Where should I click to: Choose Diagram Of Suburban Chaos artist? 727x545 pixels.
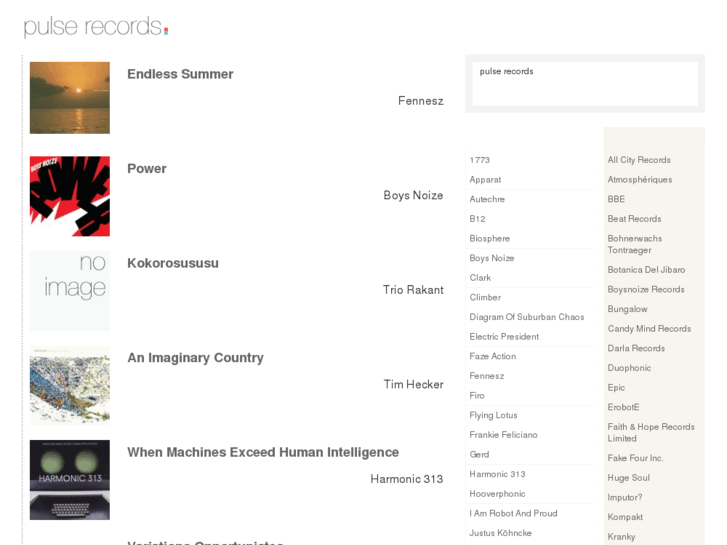pyautogui.click(x=527, y=317)
